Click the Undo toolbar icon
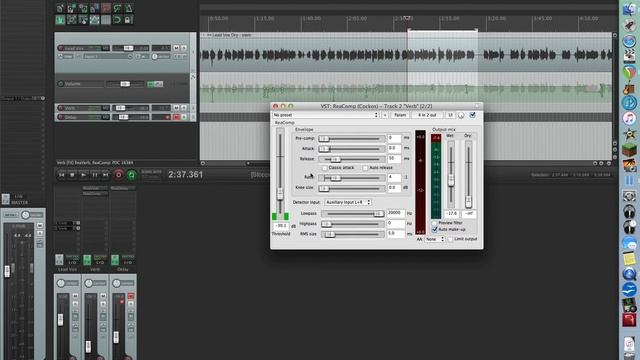The height and width of the screenshot is (360, 640). coord(106,8)
